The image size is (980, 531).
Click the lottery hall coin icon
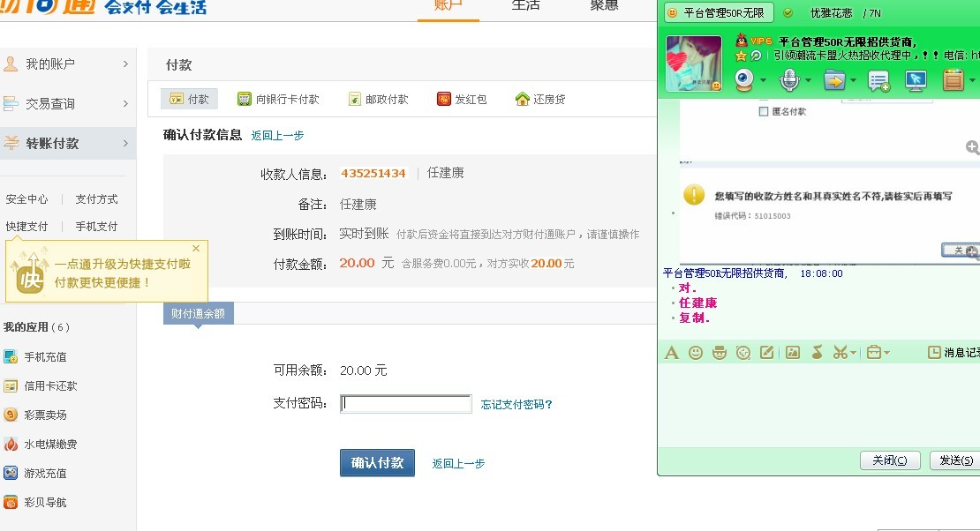pyautogui.click(x=11, y=415)
